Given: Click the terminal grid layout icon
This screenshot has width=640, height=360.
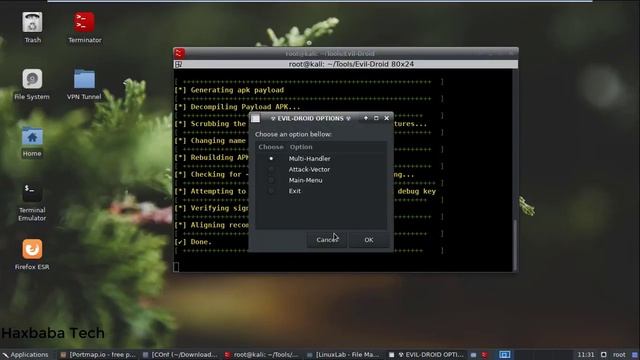Looking at the screenshot, I should click(x=178, y=64).
